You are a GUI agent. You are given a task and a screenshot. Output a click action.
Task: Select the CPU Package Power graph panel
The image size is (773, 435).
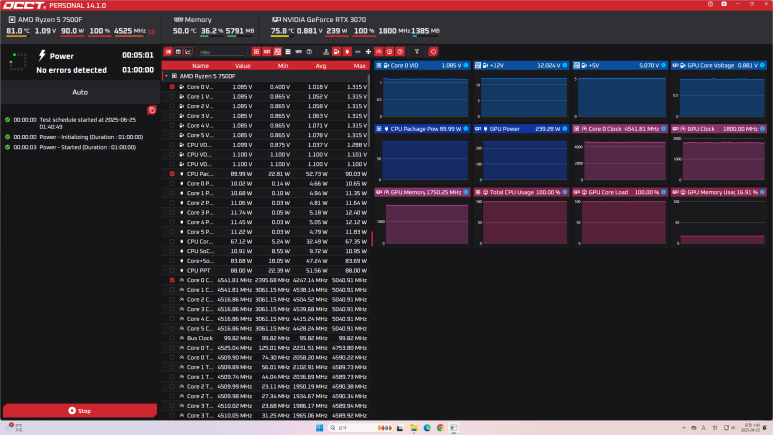(422, 153)
